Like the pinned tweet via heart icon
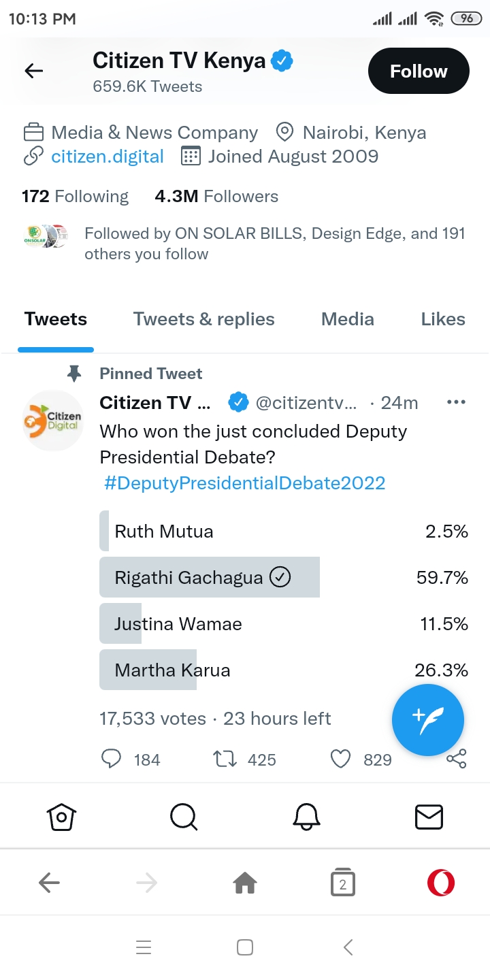This screenshot has width=490, height=980. [x=340, y=759]
